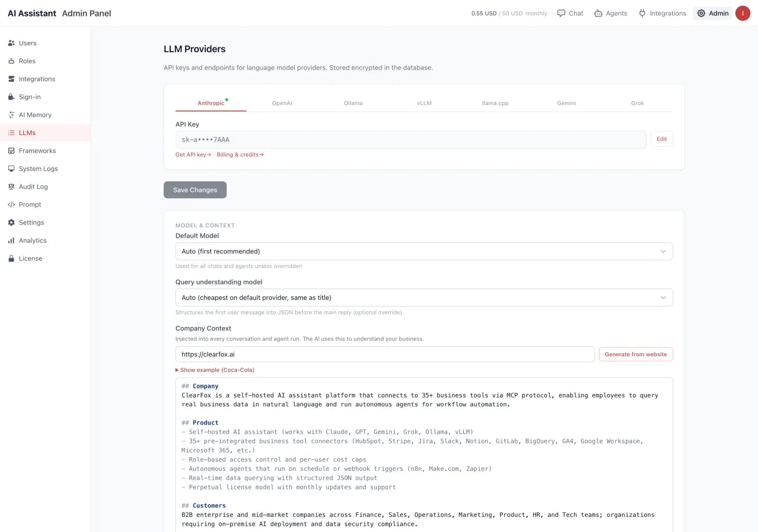Click the company website URL field
Image resolution: width=758 pixels, height=532 pixels.
click(x=385, y=354)
